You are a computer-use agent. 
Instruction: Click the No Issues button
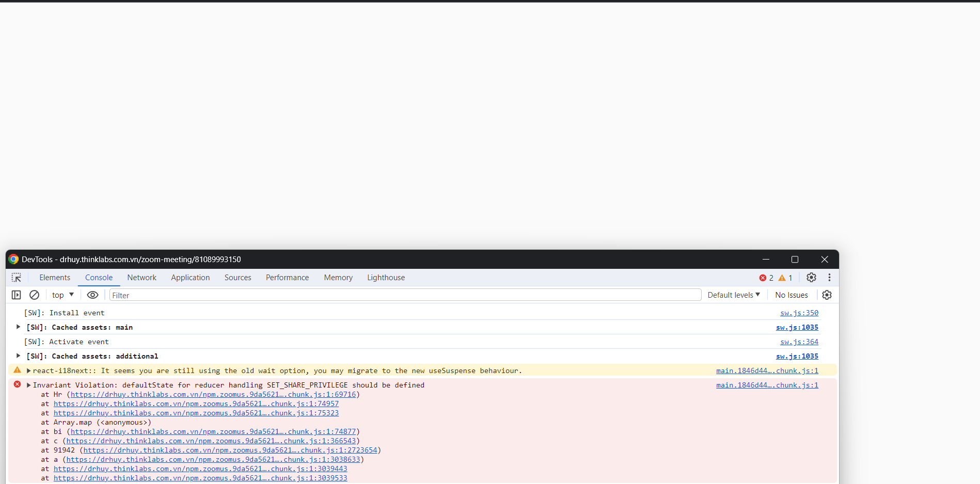tap(792, 295)
